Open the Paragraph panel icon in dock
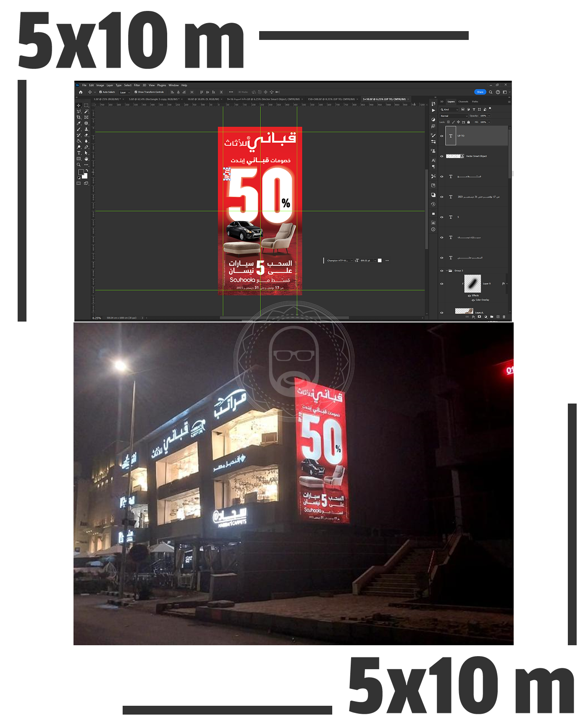Image resolution: width=588 pixels, height=723 pixels. [x=433, y=166]
